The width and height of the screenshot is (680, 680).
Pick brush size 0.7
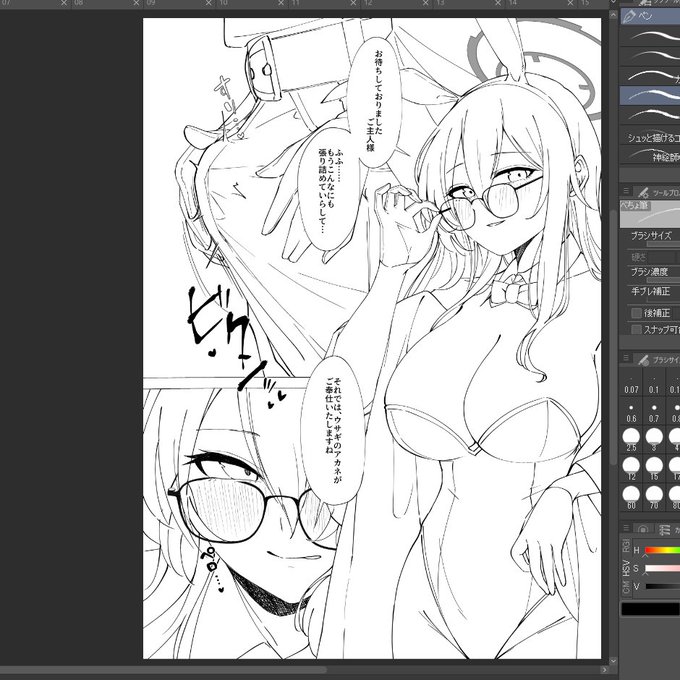(x=654, y=412)
